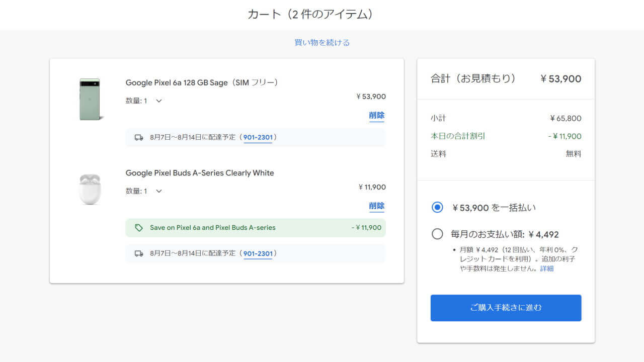Click the Pixel 6a Sage phone image
The height and width of the screenshot is (362, 644).
pyautogui.click(x=91, y=100)
